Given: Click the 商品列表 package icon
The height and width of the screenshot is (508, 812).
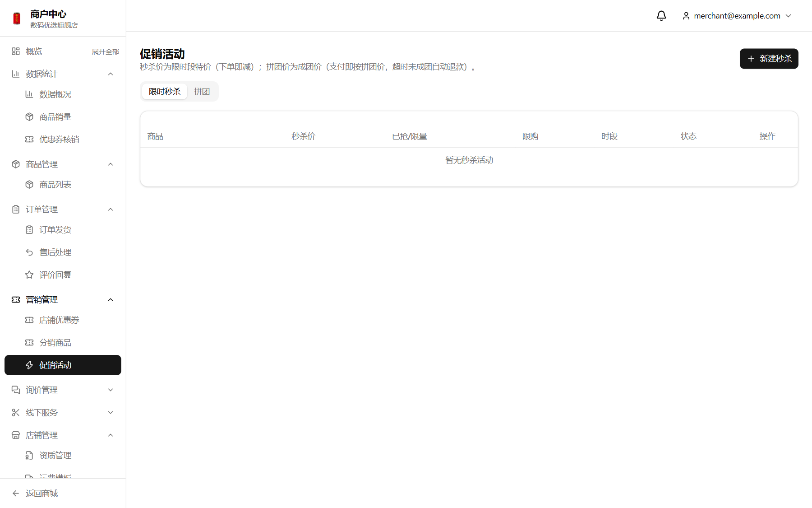Looking at the screenshot, I should [29, 185].
